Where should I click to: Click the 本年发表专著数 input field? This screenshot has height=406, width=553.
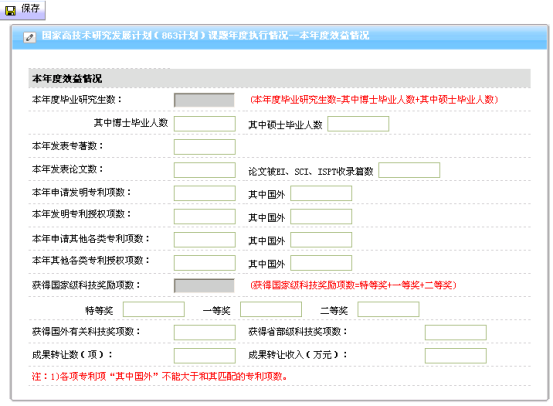205,147
